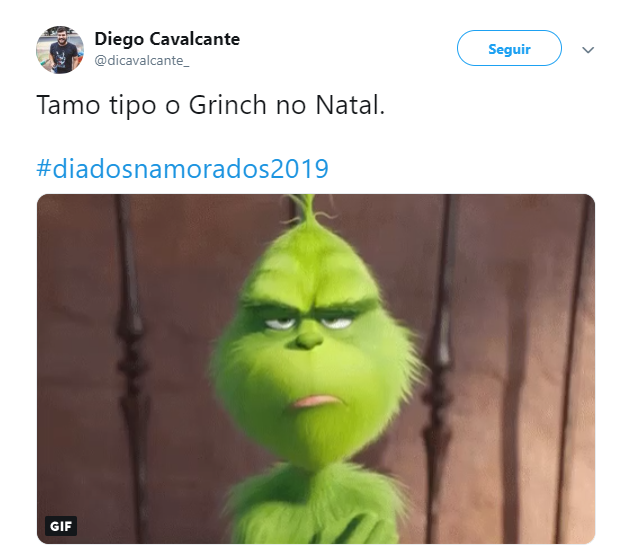Open the #diadosnamorados2019 hashtag
625x553 pixels.
[x=183, y=168]
